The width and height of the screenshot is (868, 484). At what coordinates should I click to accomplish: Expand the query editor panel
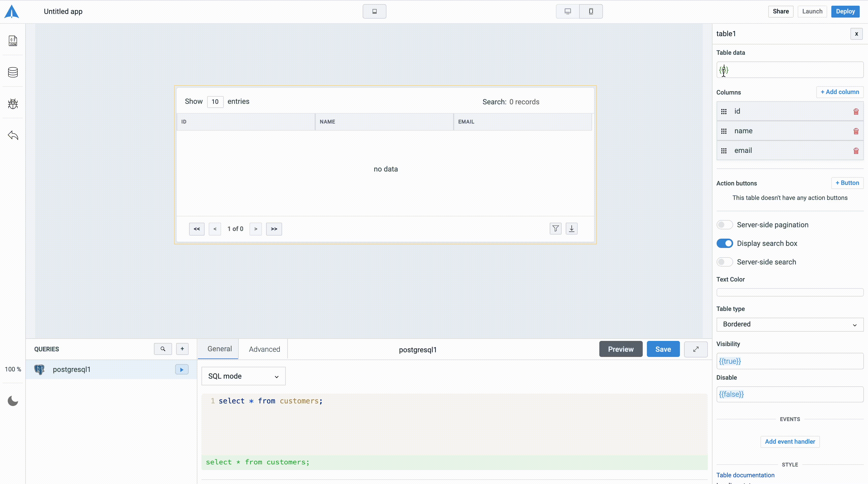pyautogui.click(x=695, y=349)
